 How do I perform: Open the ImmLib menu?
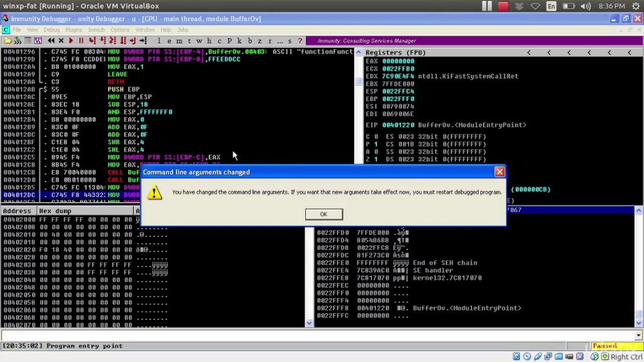tap(96, 30)
